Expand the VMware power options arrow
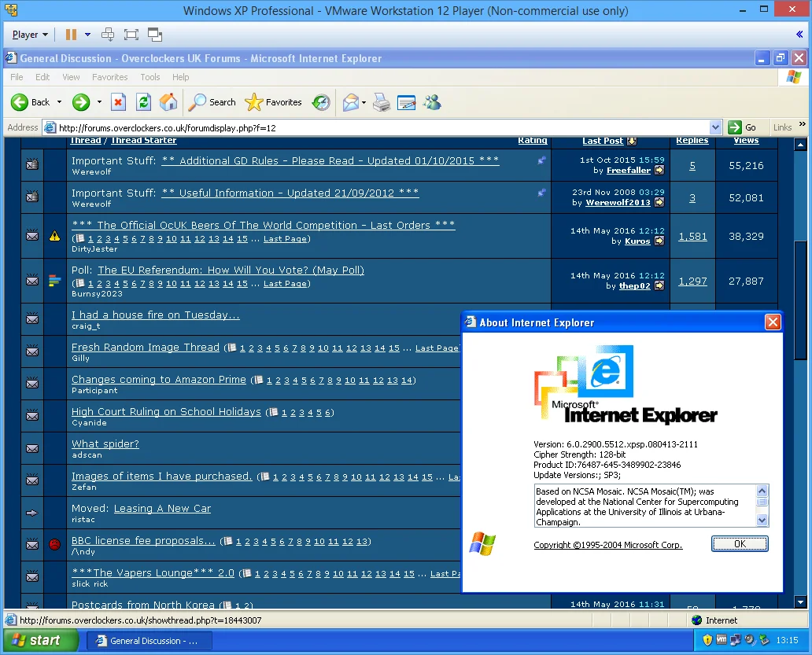 (x=87, y=35)
